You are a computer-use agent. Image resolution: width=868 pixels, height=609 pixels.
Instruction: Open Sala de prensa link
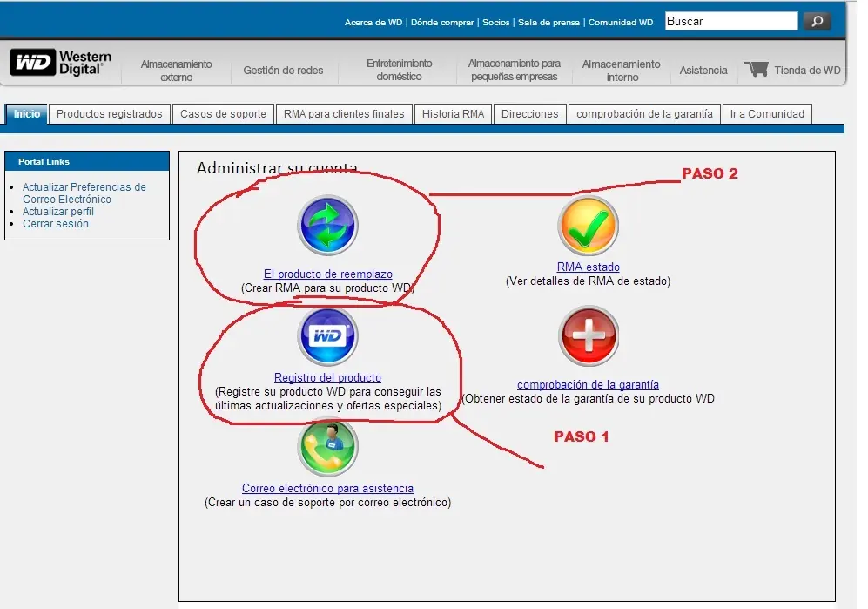pyautogui.click(x=548, y=22)
